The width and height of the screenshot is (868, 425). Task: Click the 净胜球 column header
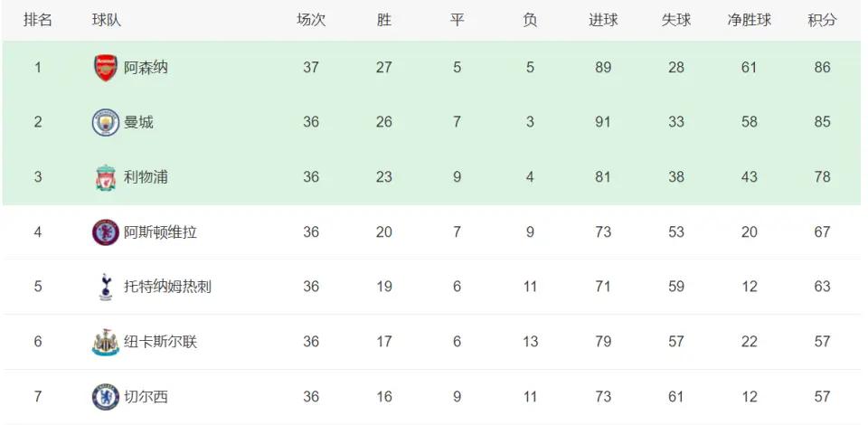749,21
